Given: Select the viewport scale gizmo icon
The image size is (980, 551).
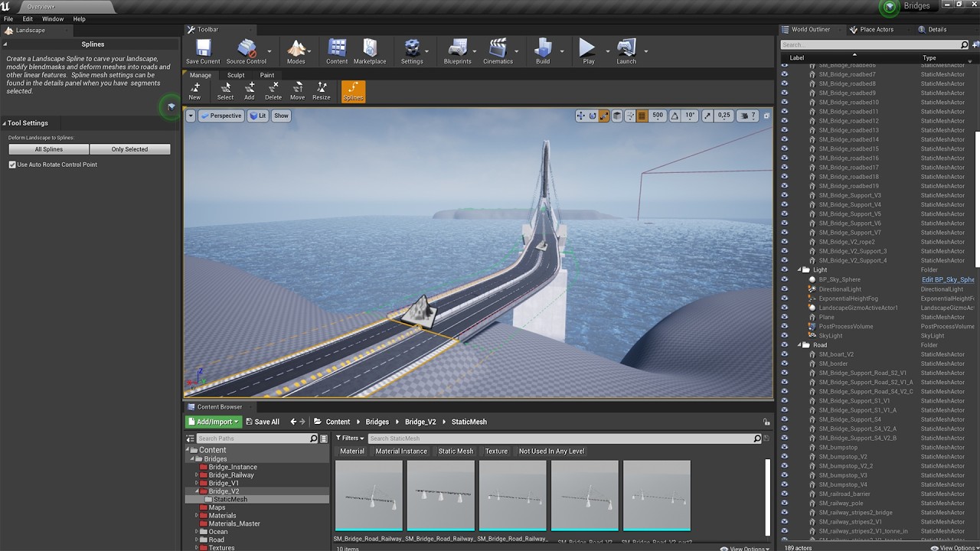Looking at the screenshot, I should coord(603,116).
